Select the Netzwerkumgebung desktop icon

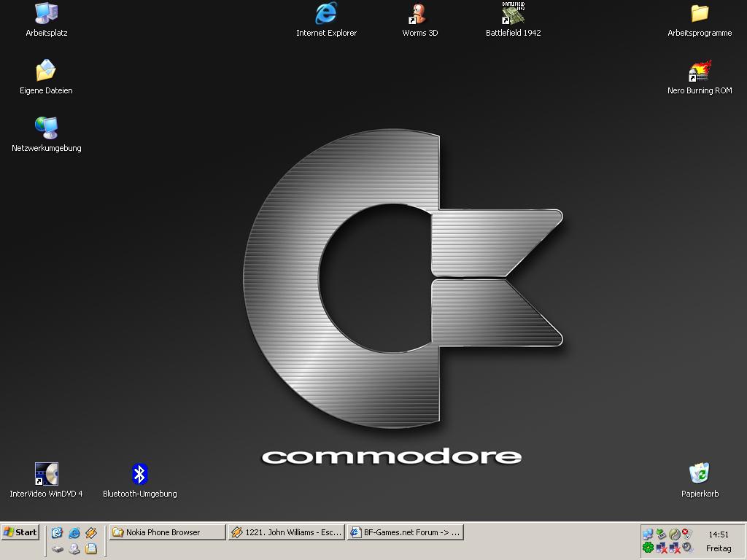click(x=46, y=135)
